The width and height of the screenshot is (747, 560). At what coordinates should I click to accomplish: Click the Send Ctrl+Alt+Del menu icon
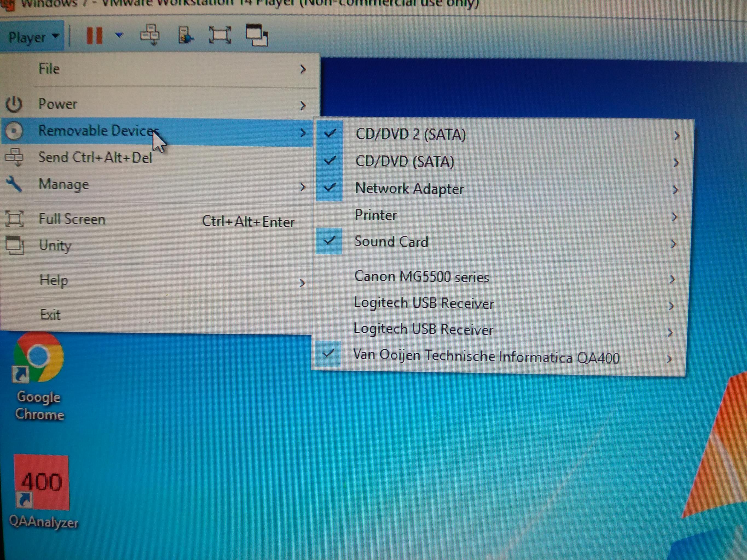[14, 157]
